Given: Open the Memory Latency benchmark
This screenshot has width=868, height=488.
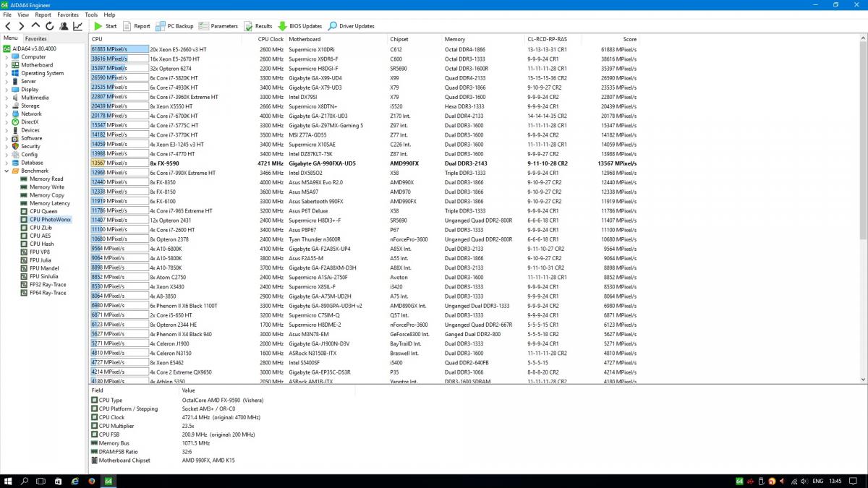Looking at the screenshot, I should [x=49, y=203].
